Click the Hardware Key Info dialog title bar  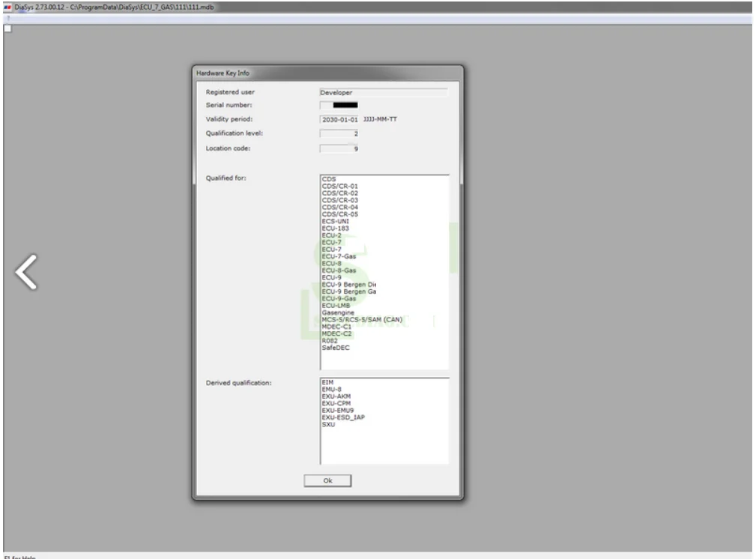(327, 73)
